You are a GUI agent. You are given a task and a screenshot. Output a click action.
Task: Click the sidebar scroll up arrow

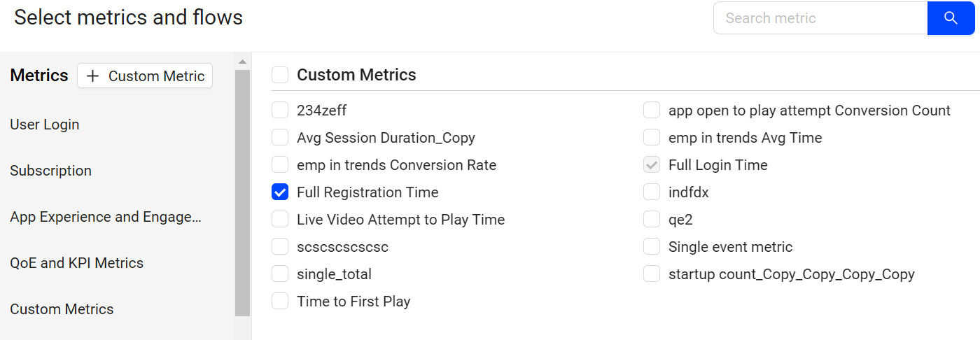pyautogui.click(x=242, y=62)
